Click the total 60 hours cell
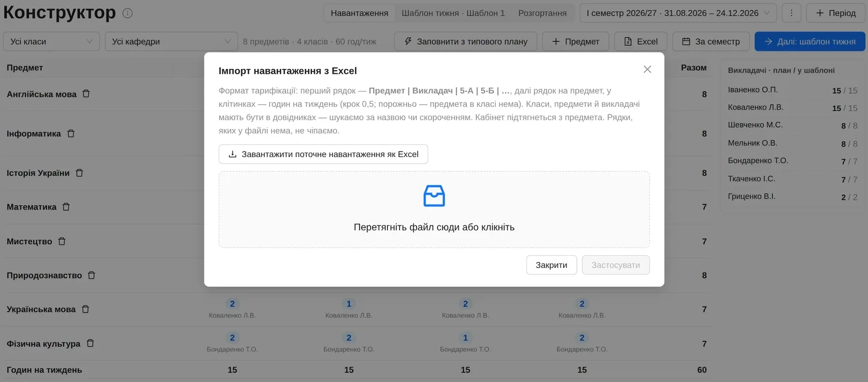The image size is (868, 382). tap(702, 370)
